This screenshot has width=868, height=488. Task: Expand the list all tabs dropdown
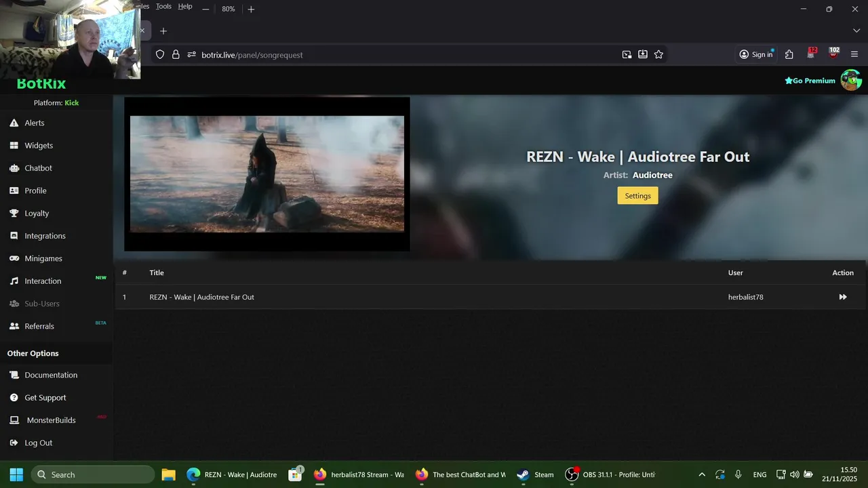pos(856,31)
